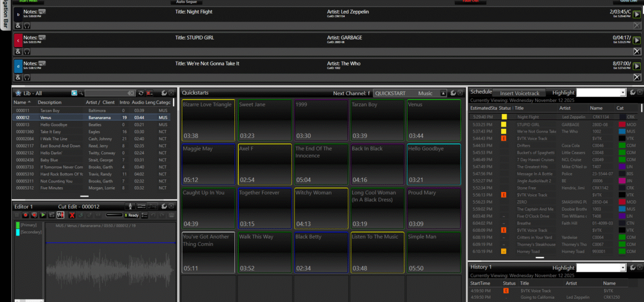Click the Auto Segue button
644x302 pixels.
pyautogui.click(x=187, y=2)
